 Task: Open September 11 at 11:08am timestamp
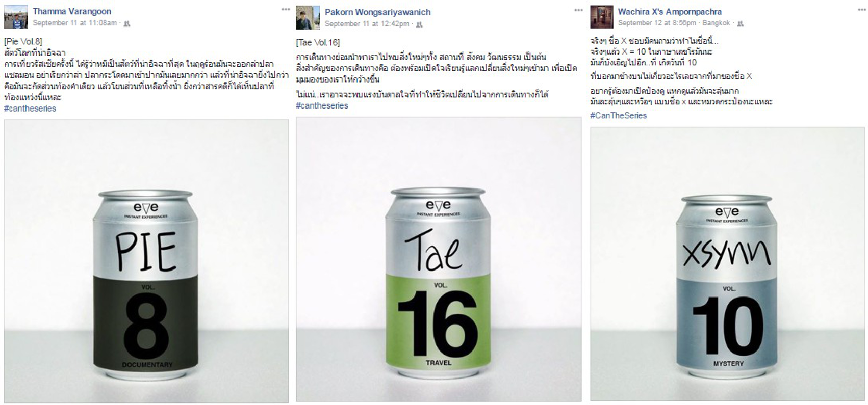click(x=75, y=23)
